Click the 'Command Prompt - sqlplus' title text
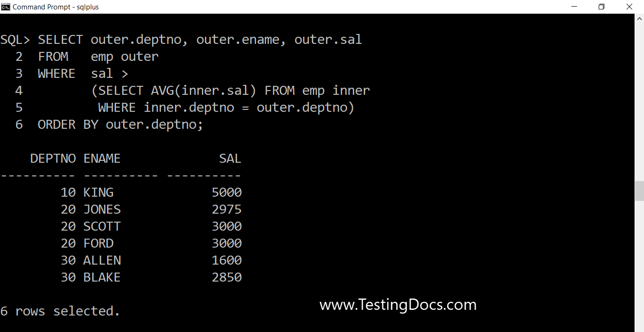The width and height of the screenshot is (644, 332). [x=56, y=7]
